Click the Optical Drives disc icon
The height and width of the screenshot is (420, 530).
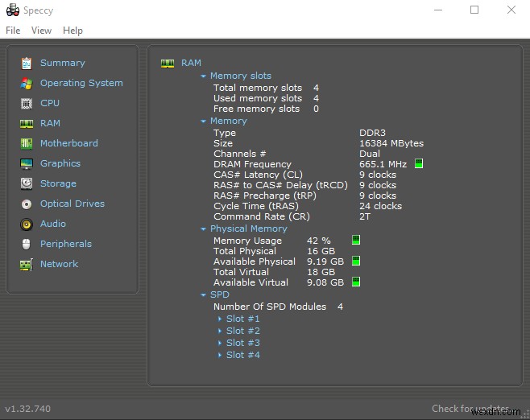(27, 204)
